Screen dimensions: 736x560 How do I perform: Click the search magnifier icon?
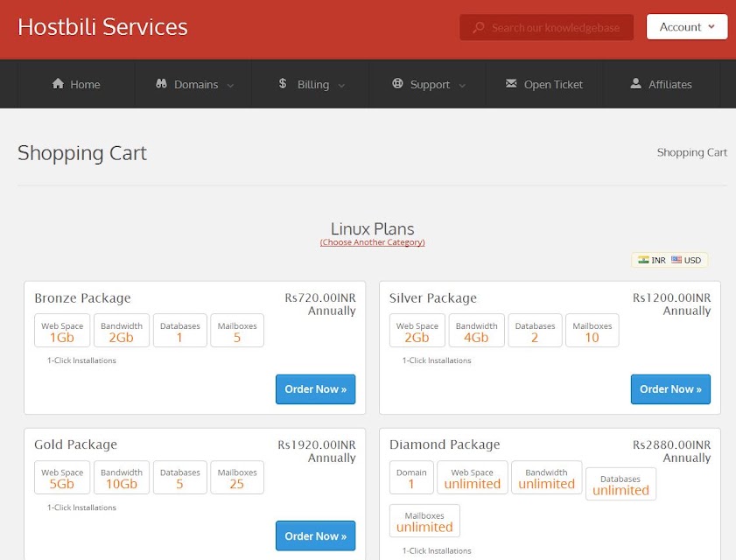pyautogui.click(x=479, y=27)
